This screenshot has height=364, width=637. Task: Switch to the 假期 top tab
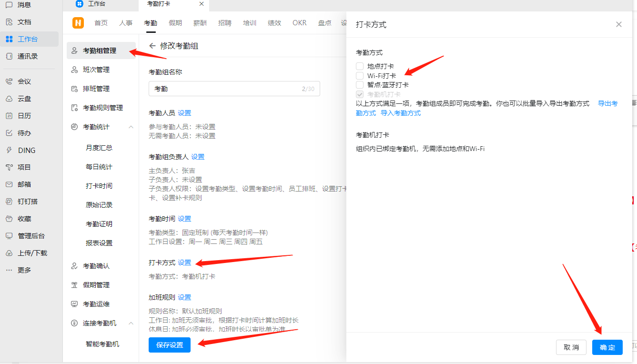coord(175,23)
